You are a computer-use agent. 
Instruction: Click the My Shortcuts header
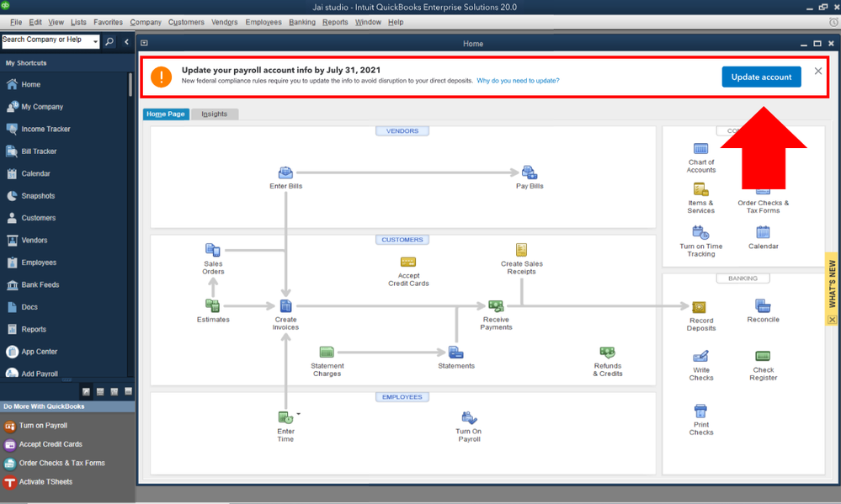(x=26, y=63)
